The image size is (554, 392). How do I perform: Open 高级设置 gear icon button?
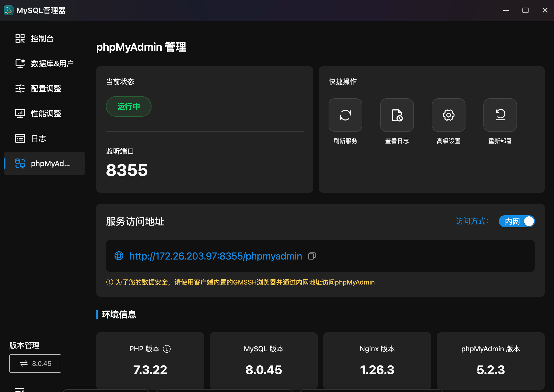coord(448,115)
